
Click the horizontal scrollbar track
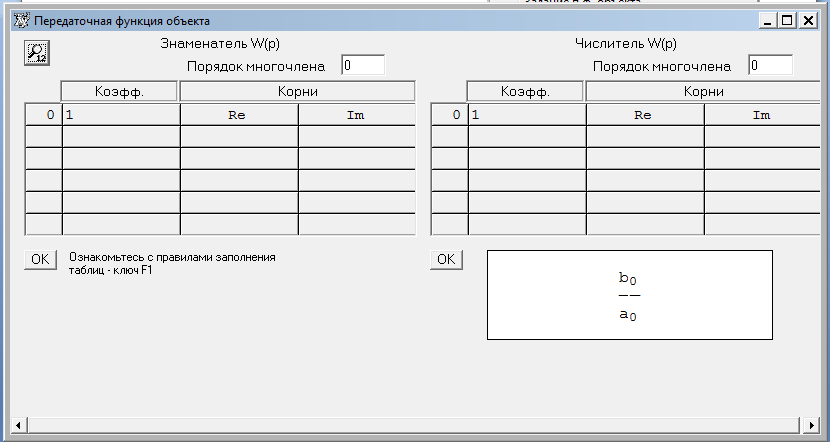(x=413, y=425)
